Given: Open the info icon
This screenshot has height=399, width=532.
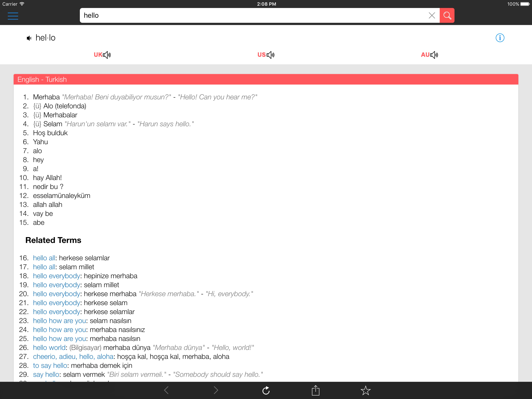Looking at the screenshot, I should tap(500, 38).
